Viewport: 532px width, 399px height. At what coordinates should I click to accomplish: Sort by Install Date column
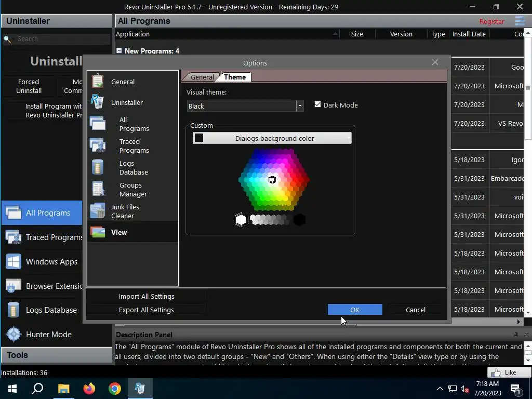click(x=469, y=34)
